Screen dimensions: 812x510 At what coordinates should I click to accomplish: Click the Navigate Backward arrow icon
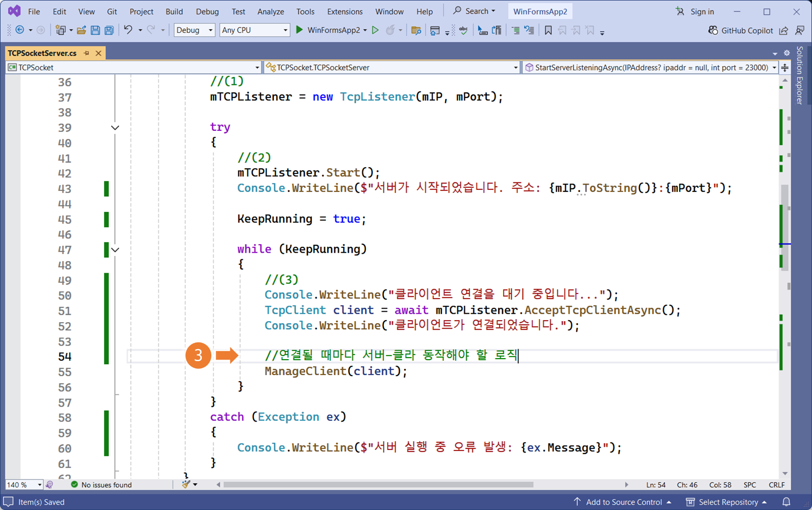click(20, 30)
